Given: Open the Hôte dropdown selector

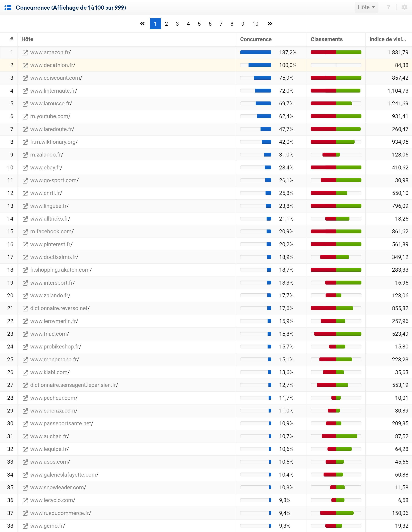Looking at the screenshot, I should click(x=366, y=7).
